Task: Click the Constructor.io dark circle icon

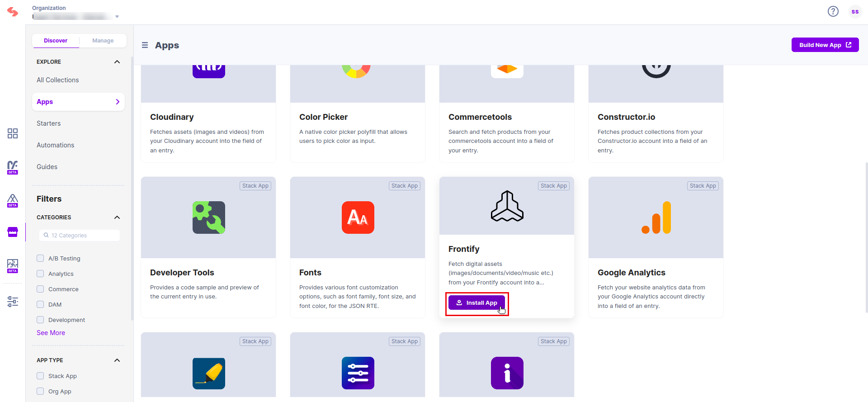Action: click(x=656, y=71)
